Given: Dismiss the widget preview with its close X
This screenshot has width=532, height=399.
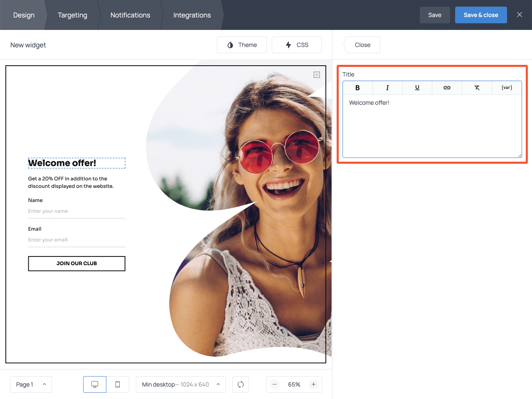Looking at the screenshot, I should pos(316,74).
